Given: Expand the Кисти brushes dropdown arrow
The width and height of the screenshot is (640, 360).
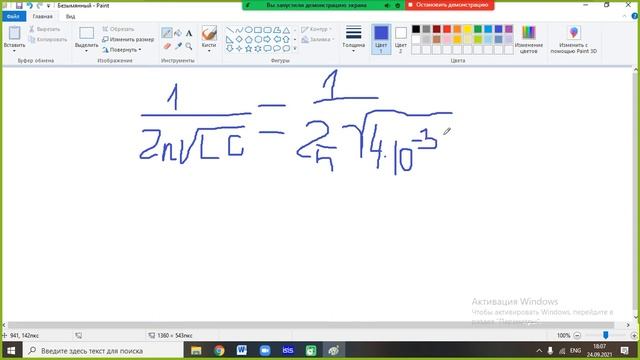Looking at the screenshot, I should [209, 51].
